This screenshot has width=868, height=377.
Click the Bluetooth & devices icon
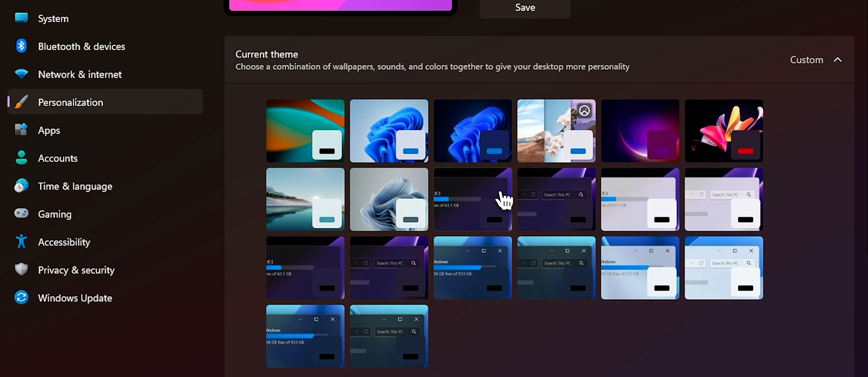click(21, 46)
